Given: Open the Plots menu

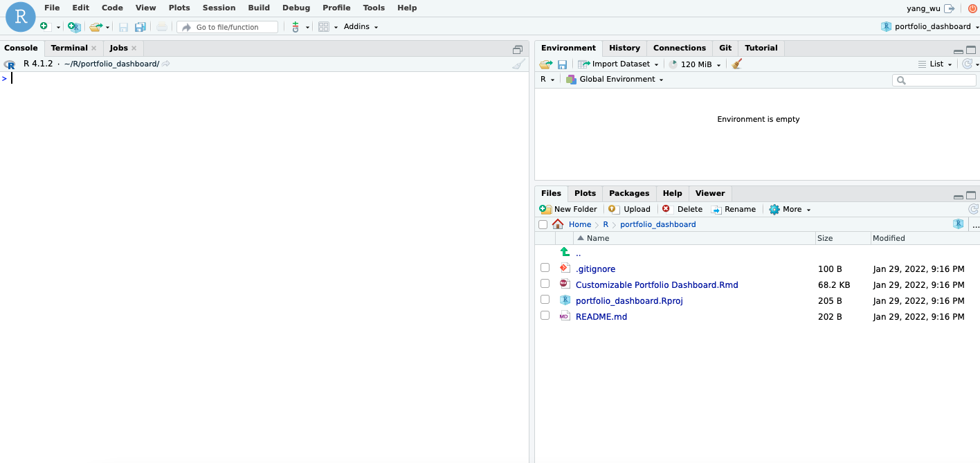Looking at the screenshot, I should pos(179,8).
